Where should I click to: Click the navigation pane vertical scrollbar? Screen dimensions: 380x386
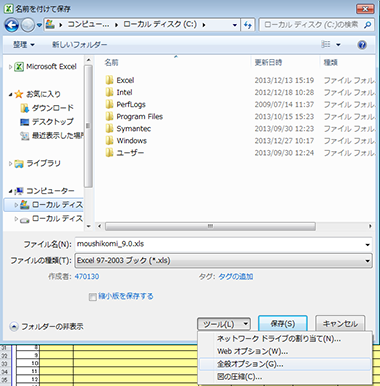click(x=88, y=126)
